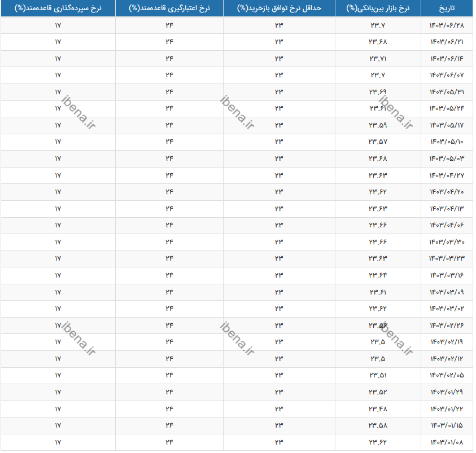
Task: Click the repo rate cell in the 1403/06/21 row
Action: point(279,42)
